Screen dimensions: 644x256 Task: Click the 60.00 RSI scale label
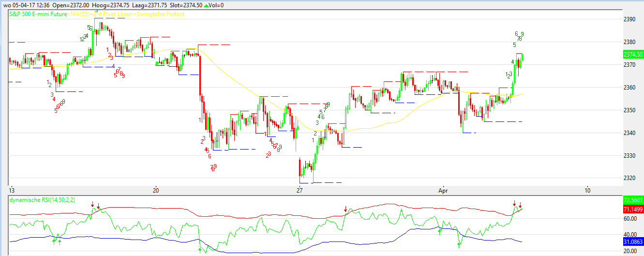(630, 219)
